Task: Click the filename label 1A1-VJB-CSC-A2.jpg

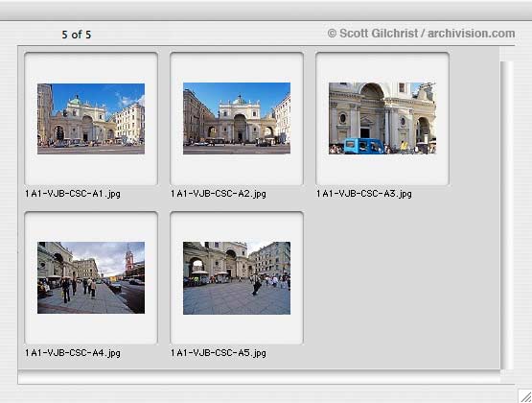Action: tap(219, 194)
